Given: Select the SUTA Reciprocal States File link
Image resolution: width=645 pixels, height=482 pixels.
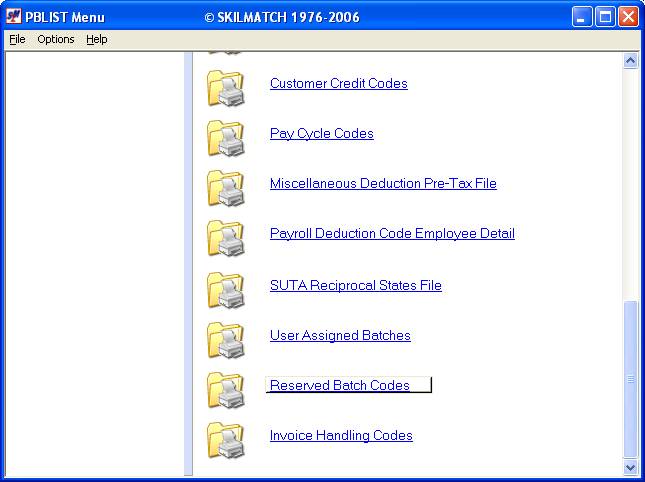Looking at the screenshot, I should [355, 286].
